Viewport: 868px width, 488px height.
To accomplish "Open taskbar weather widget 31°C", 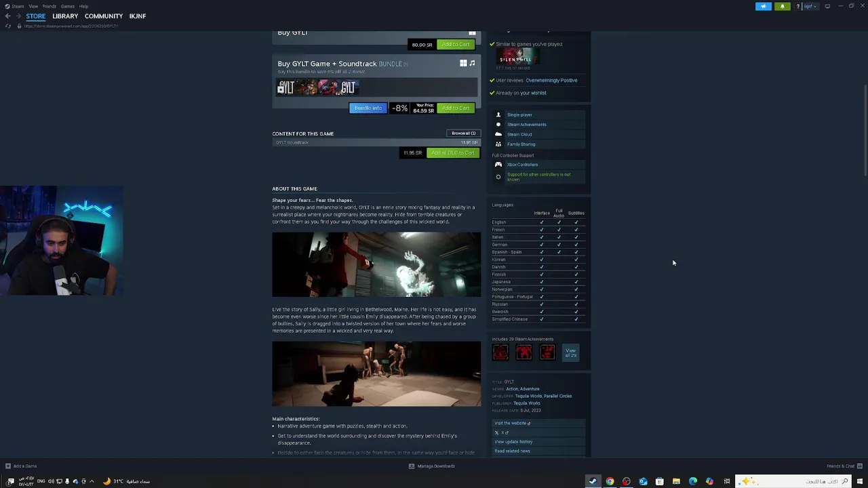I will pos(126,481).
